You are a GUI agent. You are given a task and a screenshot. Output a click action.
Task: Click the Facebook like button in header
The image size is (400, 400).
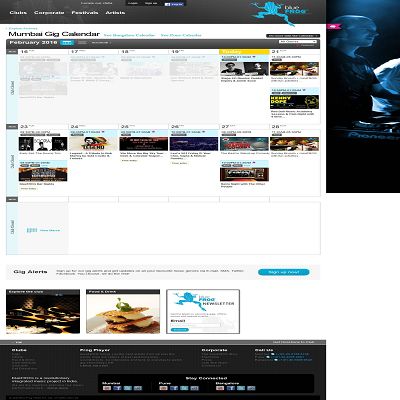174,4
